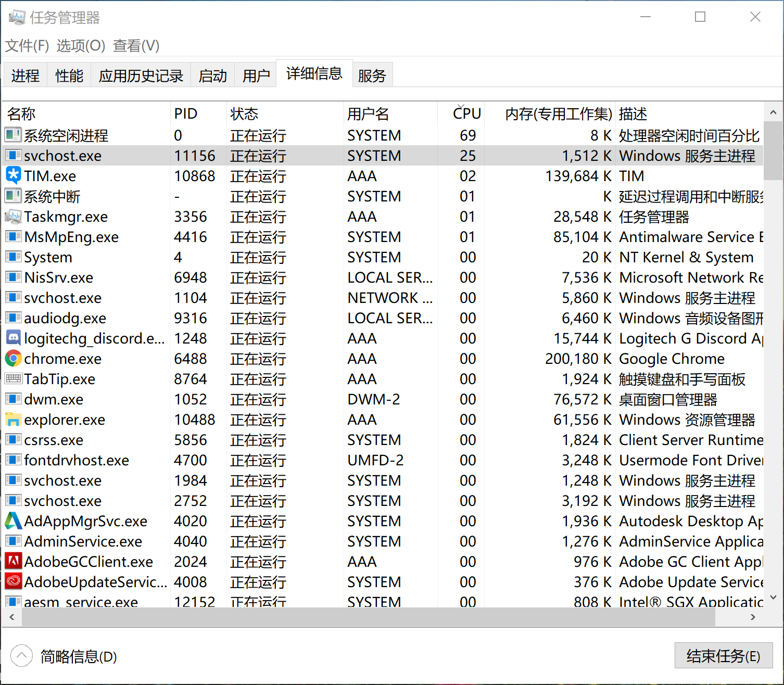
Task: Open the 文件(F) menu
Action: (x=27, y=46)
